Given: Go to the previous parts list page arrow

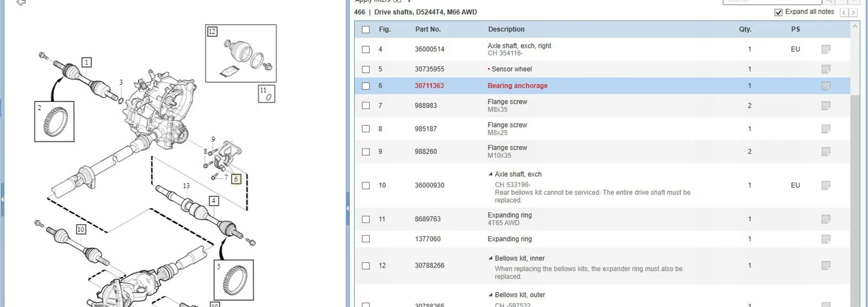Looking at the screenshot, I should (844, 13).
